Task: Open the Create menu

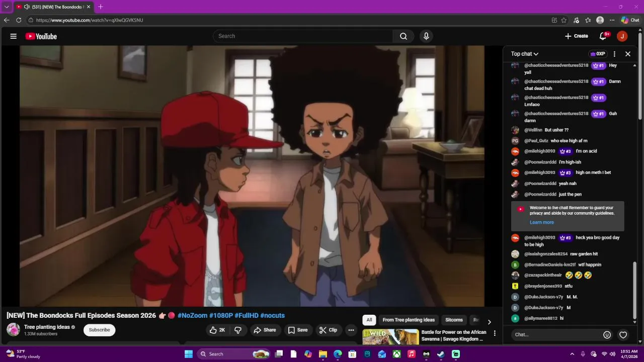Action: [576, 36]
